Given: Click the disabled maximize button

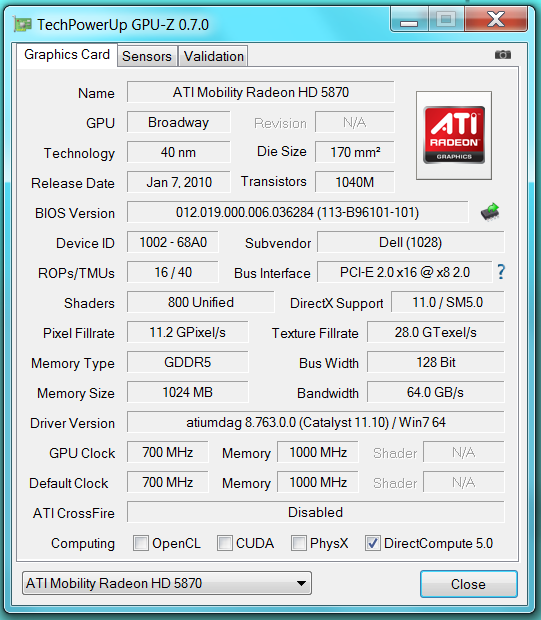Looking at the screenshot, I should (446, 19).
